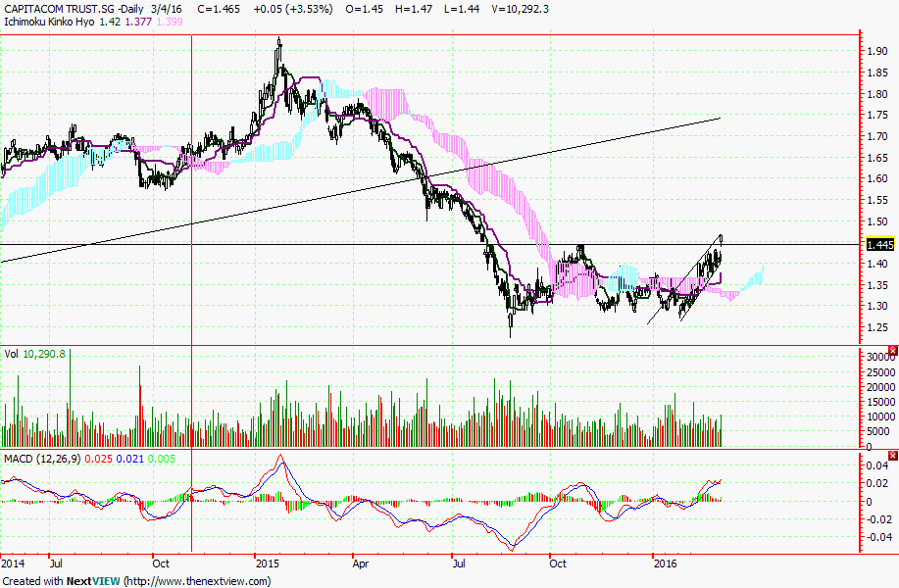Viewport: 899px width, 588px height.
Task: Click the V=10,292.3 volume value
Action: [x=520, y=9]
